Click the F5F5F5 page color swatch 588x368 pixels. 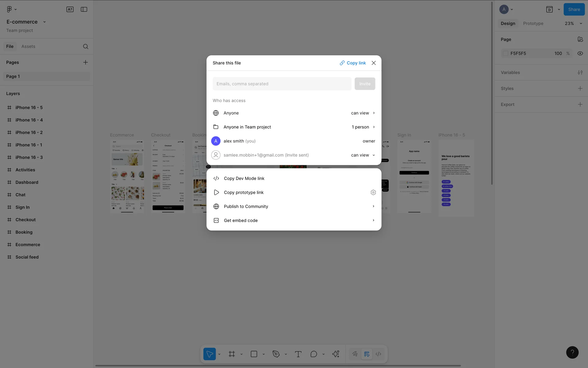pyautogui.click(x=506, y=53)
